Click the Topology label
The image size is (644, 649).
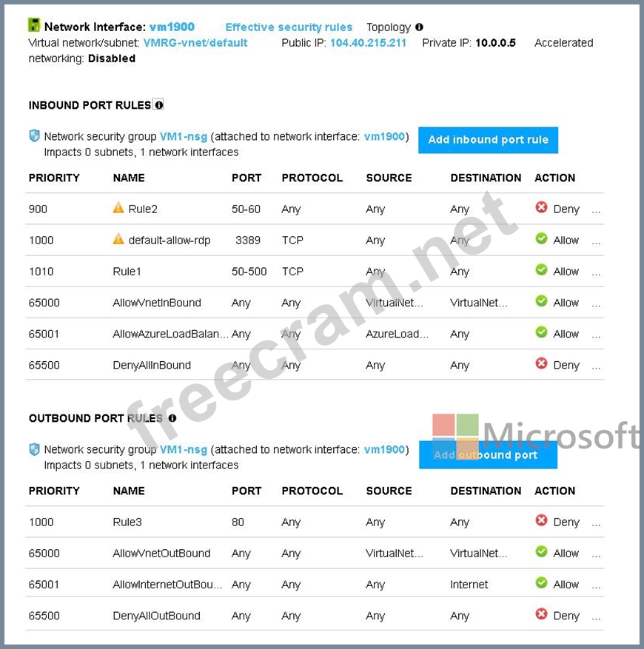(389, 27)
